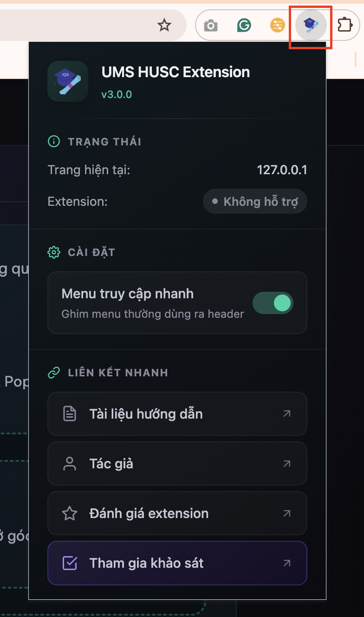Disable Ghim menu thường dùng ra header
This screenshot has width=364, height=617.
(x=273, y=303)
